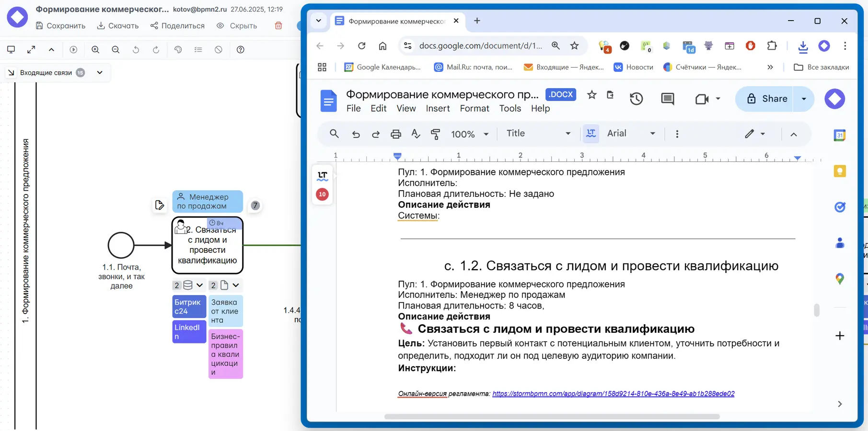The image size is (868, 431).
Task: Star the Google Docs document
Action: click(x=592, y=95)
